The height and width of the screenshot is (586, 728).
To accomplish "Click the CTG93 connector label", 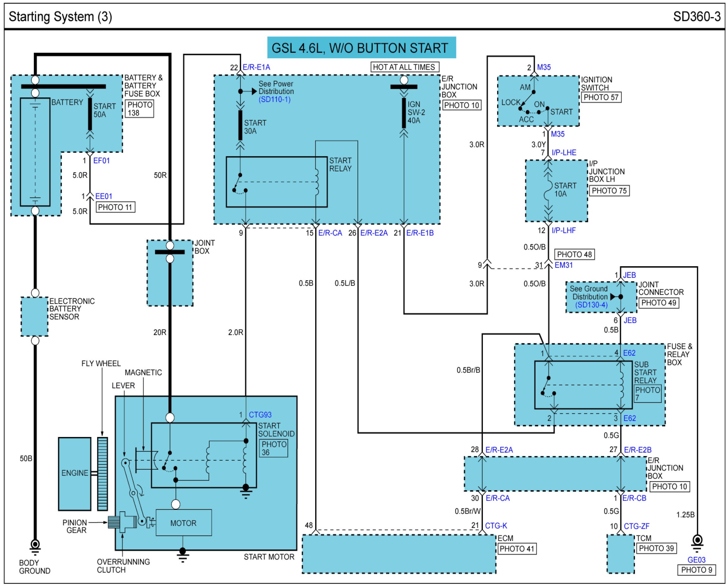I will (x=260, y=415).
